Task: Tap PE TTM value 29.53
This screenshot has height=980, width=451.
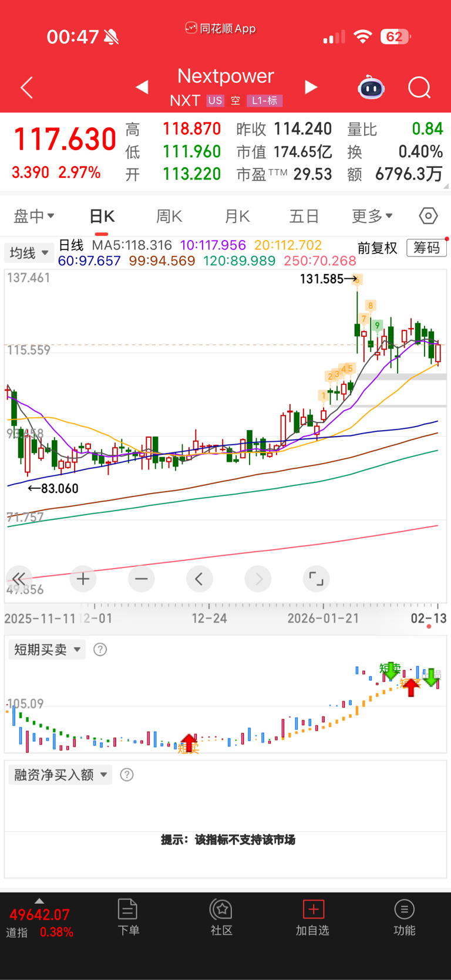Action: [312, 174]
